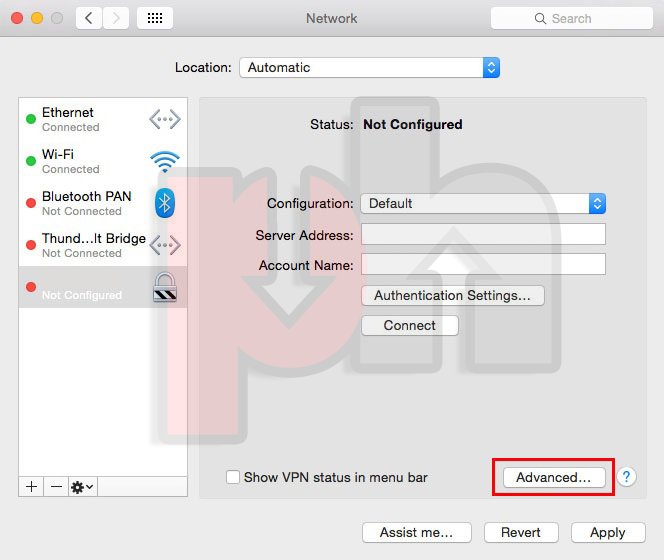
Task: Click the Bluetooth PAN icon
Action: click(165, 203)
